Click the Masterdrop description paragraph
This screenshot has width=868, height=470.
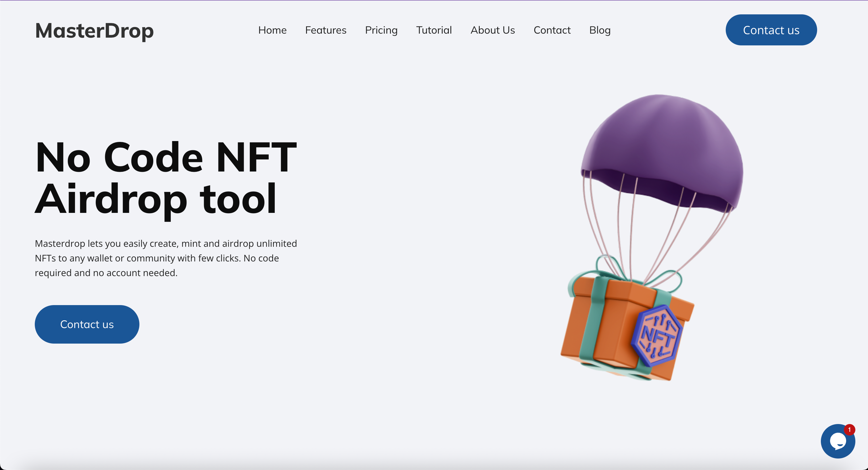click(x=166, y=258)
